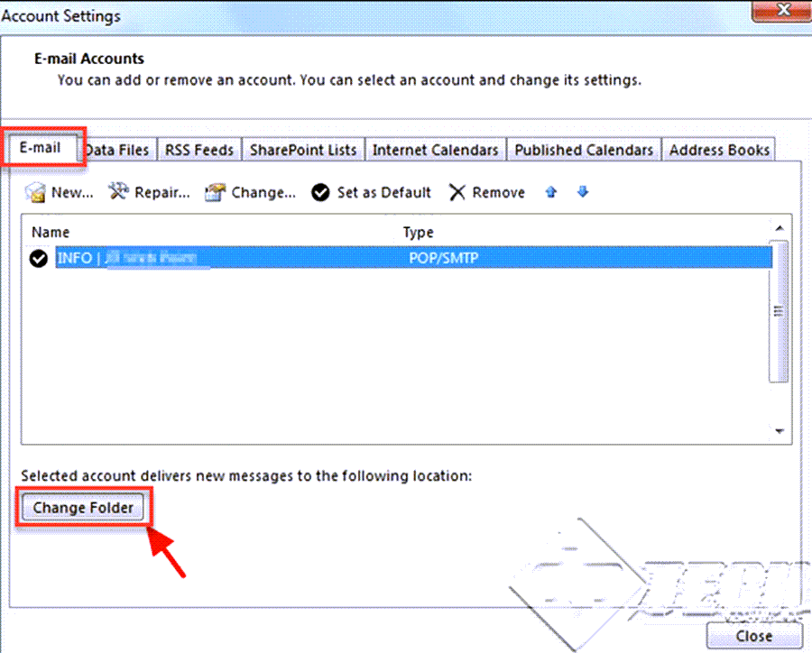Screen dimensions: 812x653
Task: Click the account list scrollbar thumb
Action: pyautogui.click(x=779, y=310)
